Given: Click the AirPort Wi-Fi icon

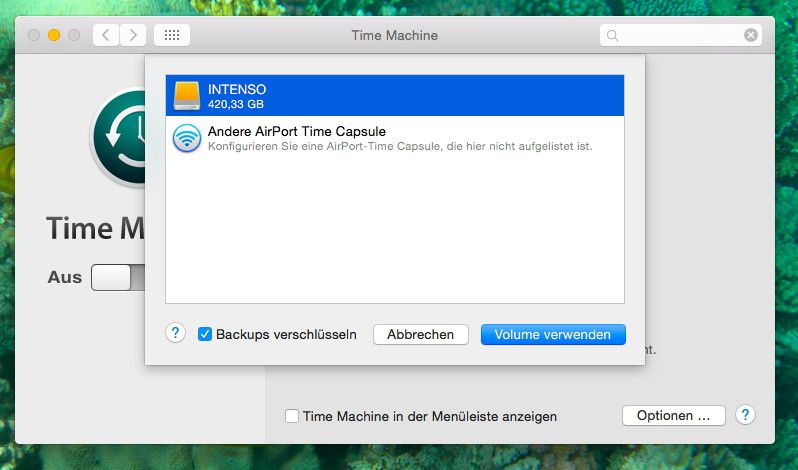Looking at the screenshot, I should point(187,138).
